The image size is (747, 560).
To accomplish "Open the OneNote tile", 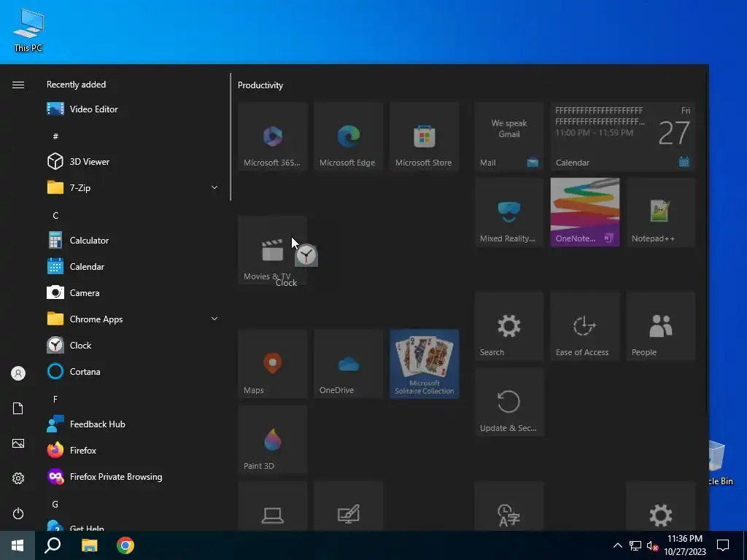I will [584, 212].
